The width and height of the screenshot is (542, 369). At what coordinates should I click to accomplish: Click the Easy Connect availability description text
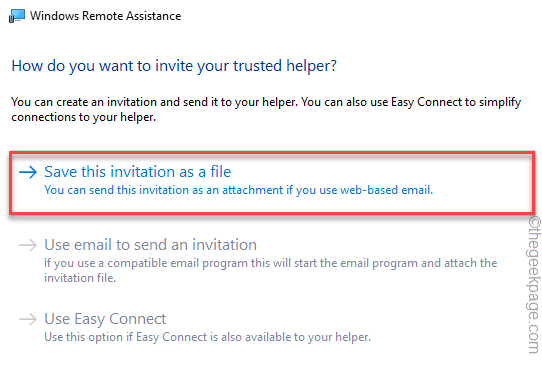coord(207,337)
